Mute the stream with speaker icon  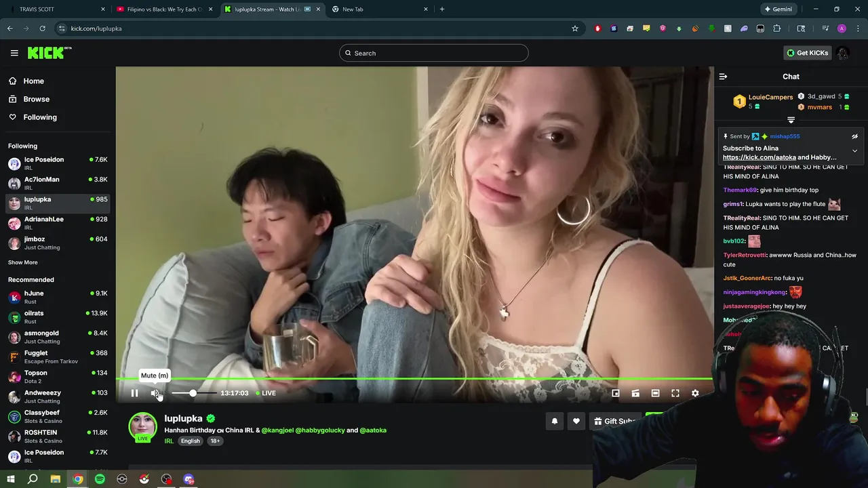(x=155, y=393)
